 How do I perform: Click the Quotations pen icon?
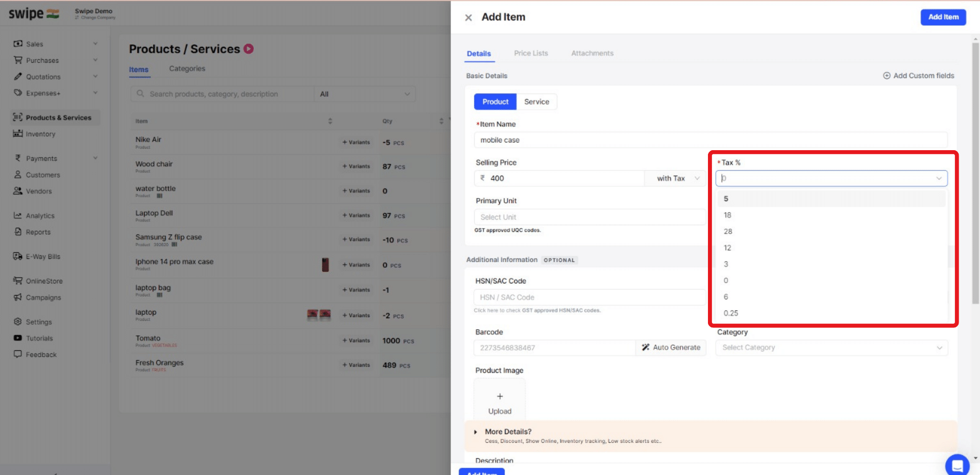click(18, 77)
